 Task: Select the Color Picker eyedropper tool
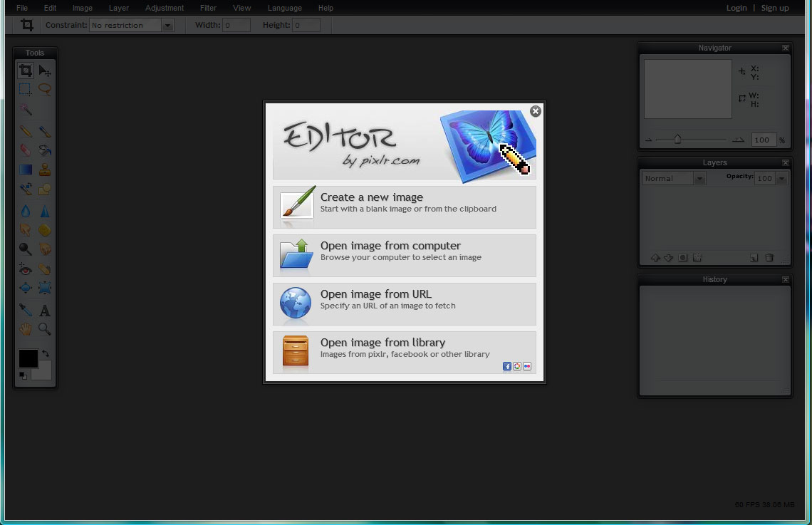pos(26,310)
